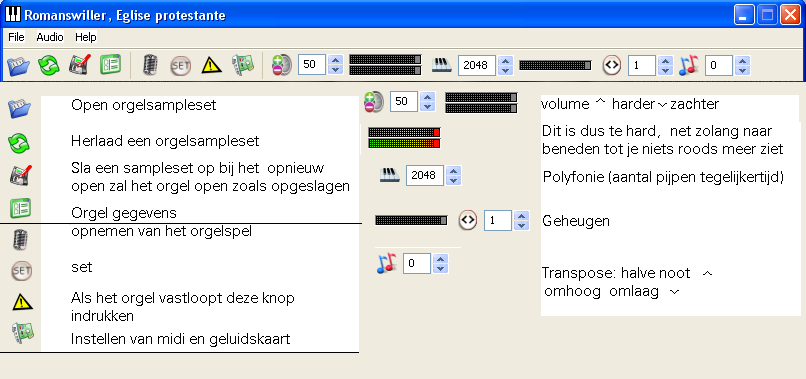
Task: Lower toolbar polyphony with the down arrow
Action: tap(506, 70)
